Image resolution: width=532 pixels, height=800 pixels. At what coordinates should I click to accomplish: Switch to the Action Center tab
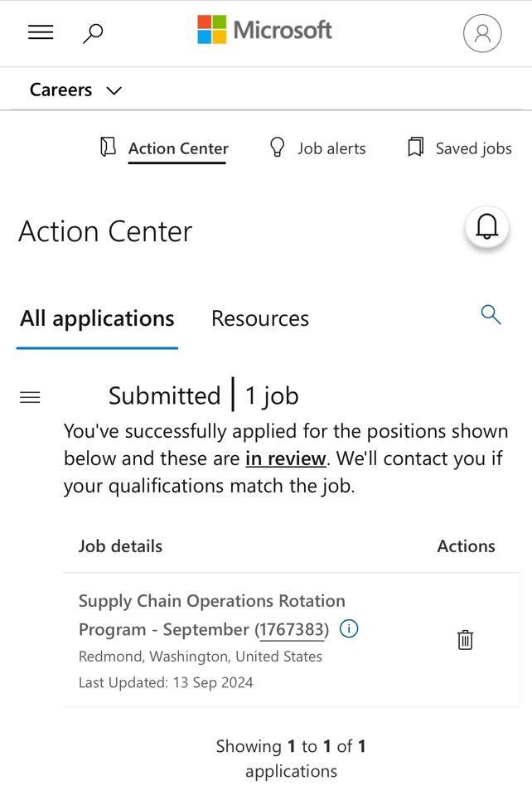coord(177,148)
